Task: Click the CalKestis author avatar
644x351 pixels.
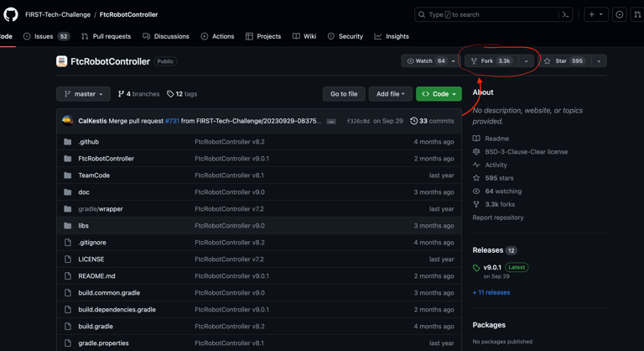Action: 67,121
